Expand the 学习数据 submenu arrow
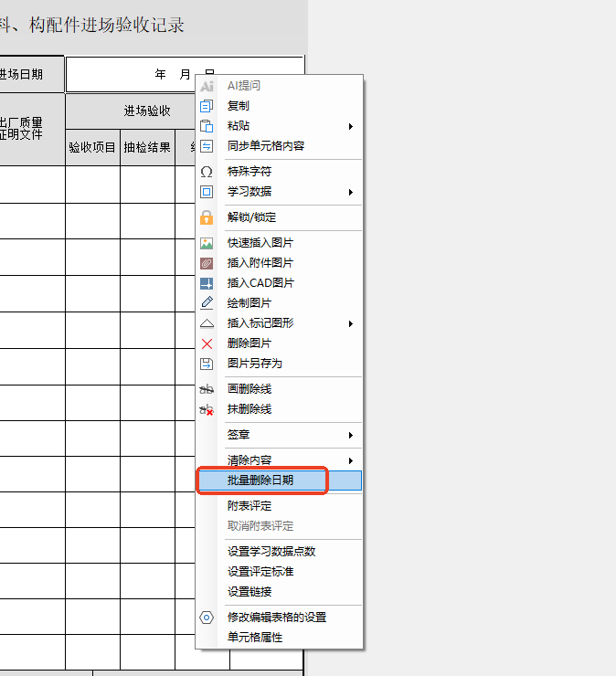This screenshot has width=616, height=676. tap(351, 192)
